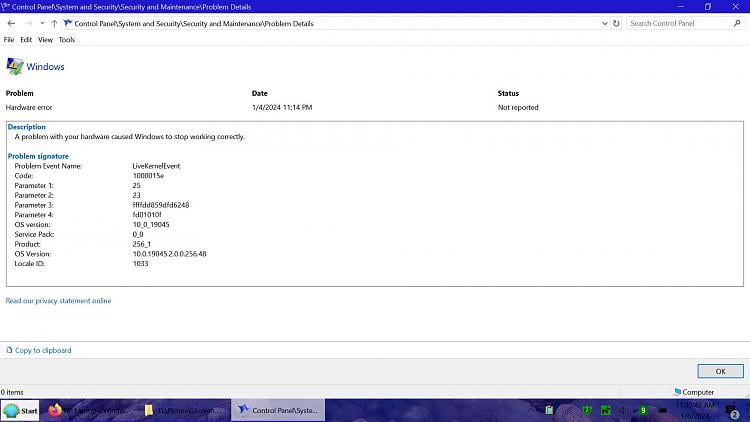Viewport: 750px width, 422px height.
Task: Open the Tools menu
Action: tap(66, 40)
